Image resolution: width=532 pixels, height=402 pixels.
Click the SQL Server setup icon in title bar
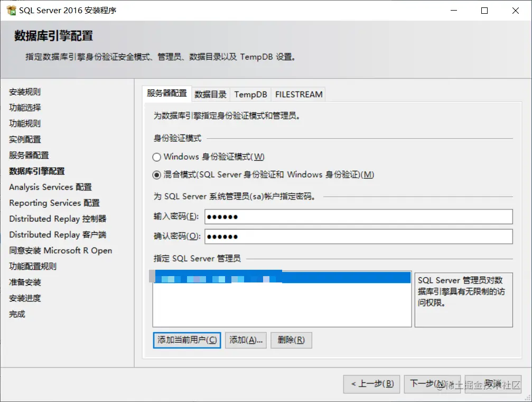click(x=12, y=10)
